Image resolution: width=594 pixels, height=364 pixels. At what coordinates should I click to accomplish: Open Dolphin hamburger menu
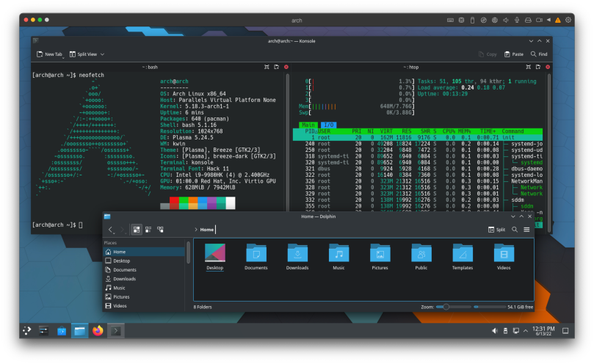pyautogui.click(x=526, y=230)
